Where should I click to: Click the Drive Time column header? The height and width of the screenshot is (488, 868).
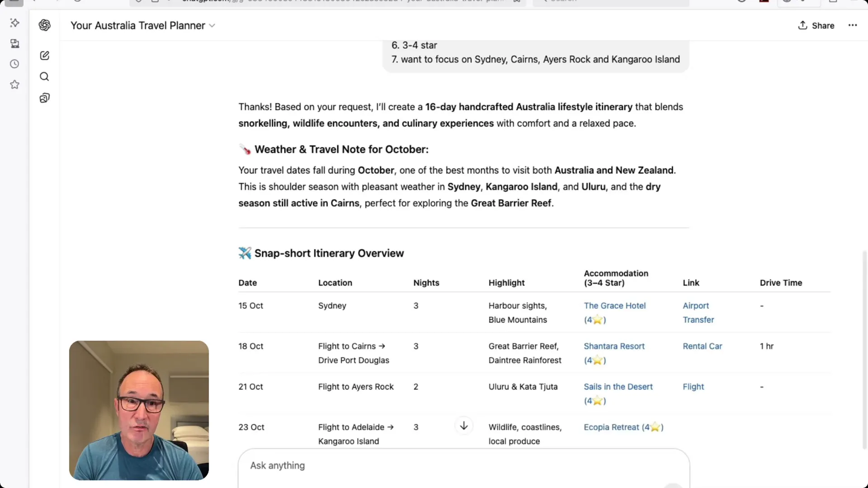pos(781,283)
